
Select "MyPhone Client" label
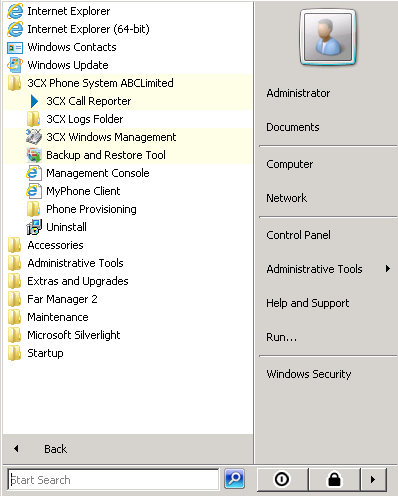83,191
